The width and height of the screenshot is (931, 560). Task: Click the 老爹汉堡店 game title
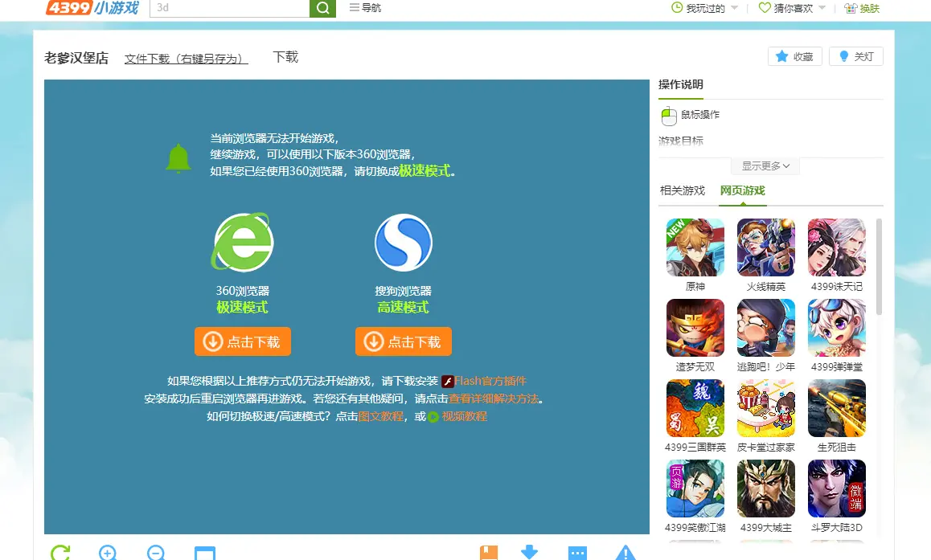pos(76,58)
